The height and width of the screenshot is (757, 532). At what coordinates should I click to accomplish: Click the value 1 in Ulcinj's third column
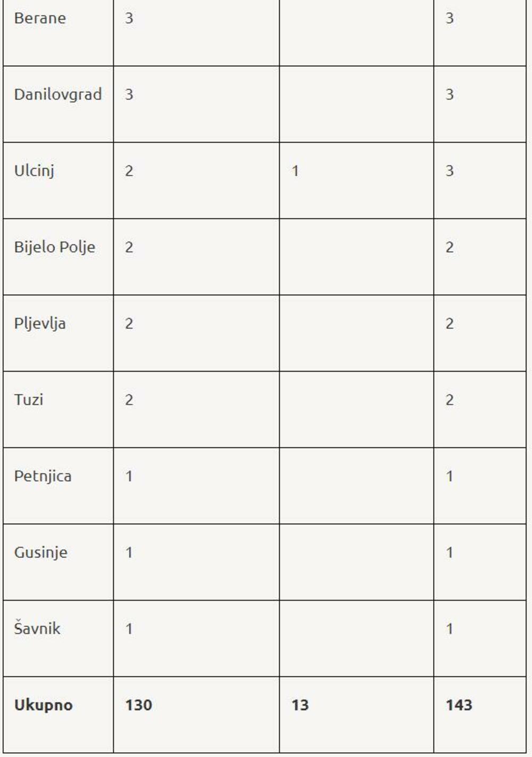pyautogui.click(x=295, y=171)
